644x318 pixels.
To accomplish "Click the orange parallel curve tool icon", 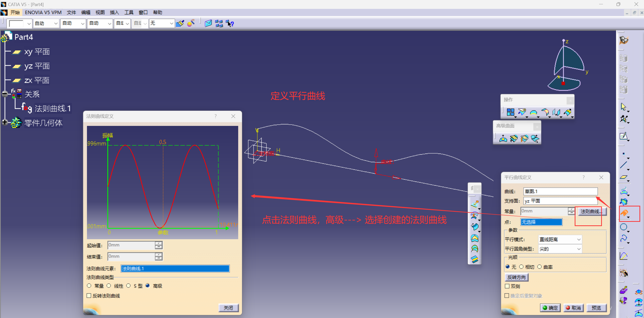I will 624,213.
